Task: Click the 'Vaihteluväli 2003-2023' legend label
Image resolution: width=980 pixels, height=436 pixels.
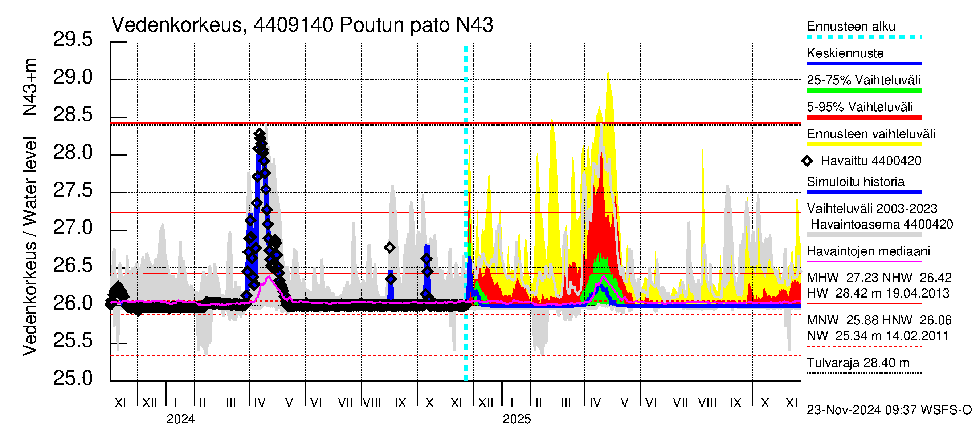Action: [872, 209]
